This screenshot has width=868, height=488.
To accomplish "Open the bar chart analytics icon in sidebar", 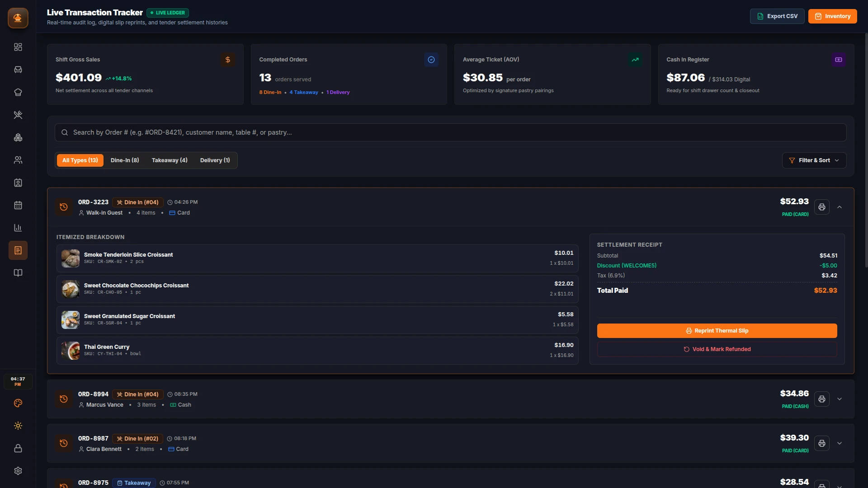I will pyautogui.click(x=18, y=228).
